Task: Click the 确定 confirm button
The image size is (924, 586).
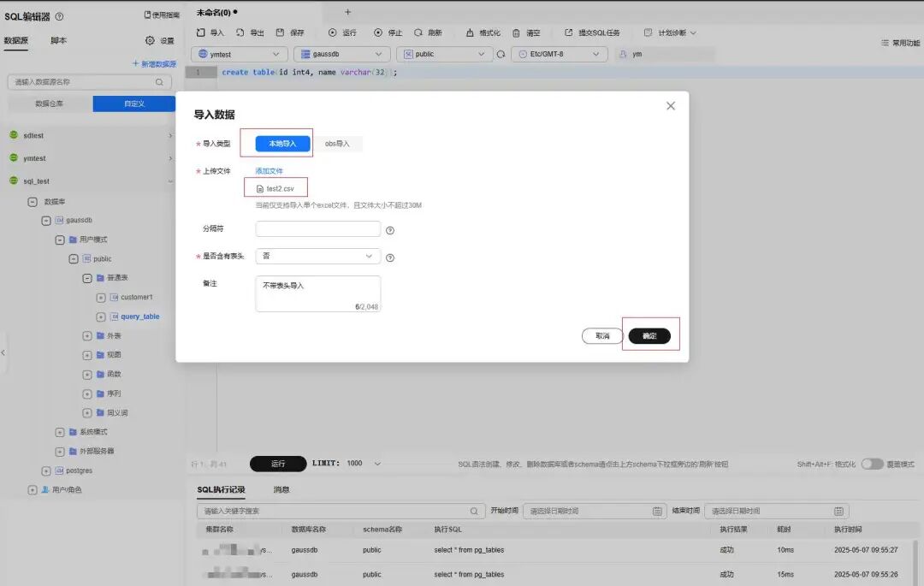Action: (649, 335)
